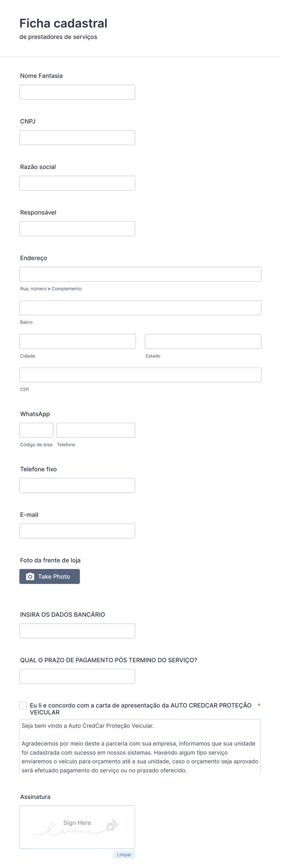Click the camera icon on Take Photo
The image size is (281, 868).
(x=30, y=577)
